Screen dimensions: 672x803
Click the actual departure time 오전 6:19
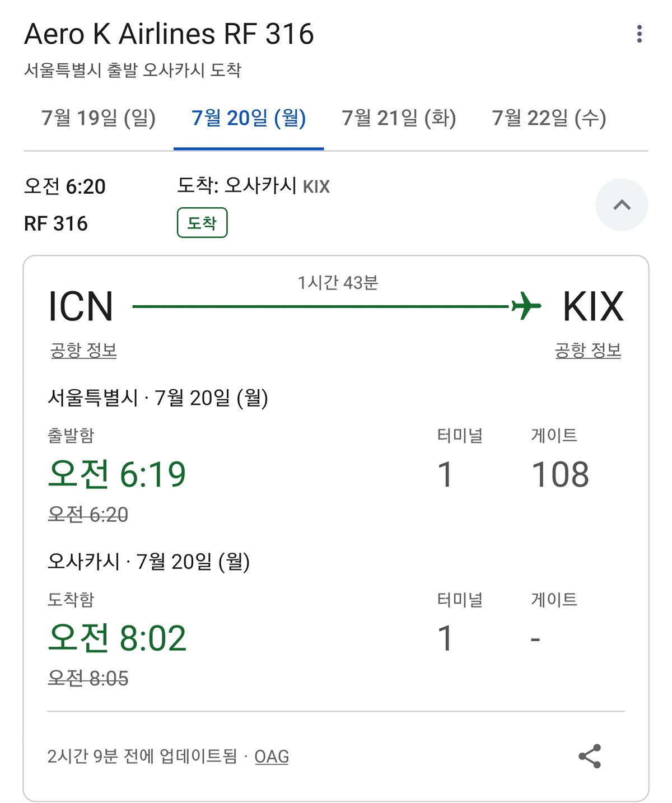click(117, 474)
